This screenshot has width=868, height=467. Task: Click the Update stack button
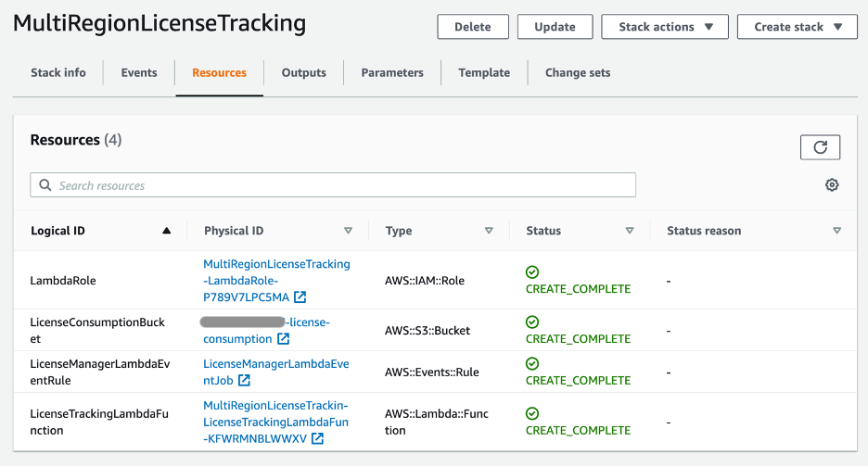555,27
